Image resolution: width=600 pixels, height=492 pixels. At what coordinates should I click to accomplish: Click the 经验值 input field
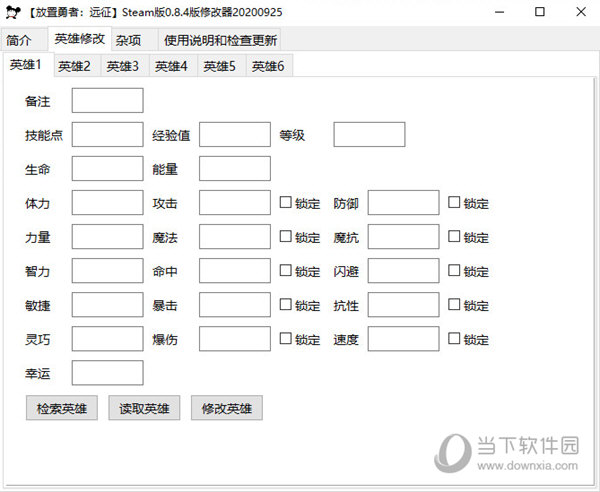[x=235, y=135]
